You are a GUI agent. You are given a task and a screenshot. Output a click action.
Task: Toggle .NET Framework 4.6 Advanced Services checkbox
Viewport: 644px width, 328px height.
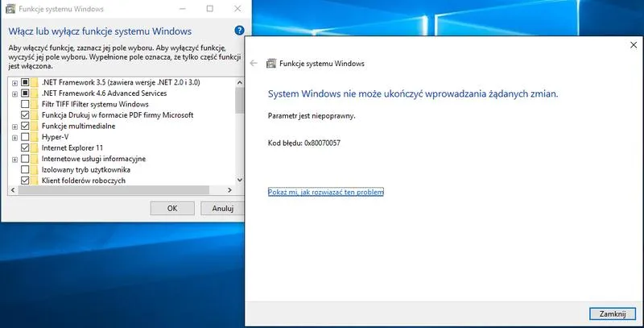[x=25, y=93]
